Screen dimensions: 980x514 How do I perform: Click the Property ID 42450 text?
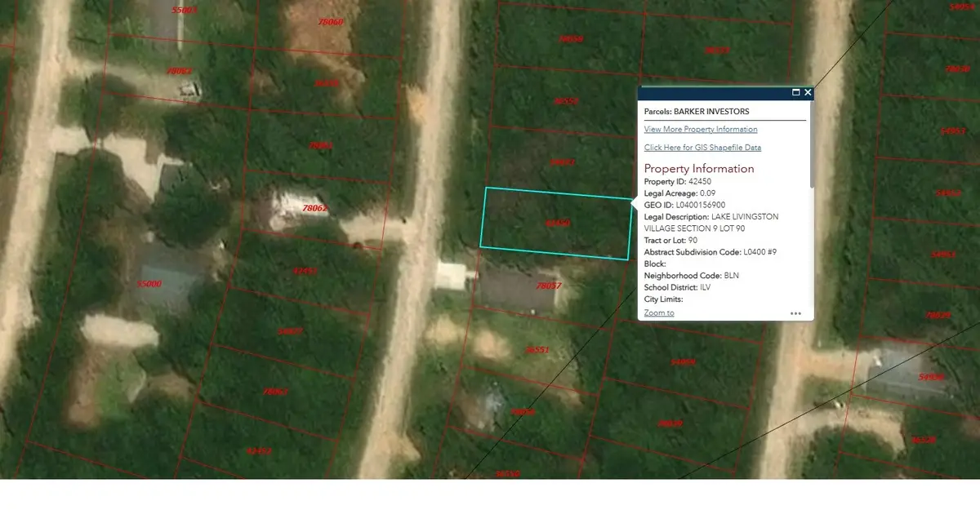tap(677, 181)
